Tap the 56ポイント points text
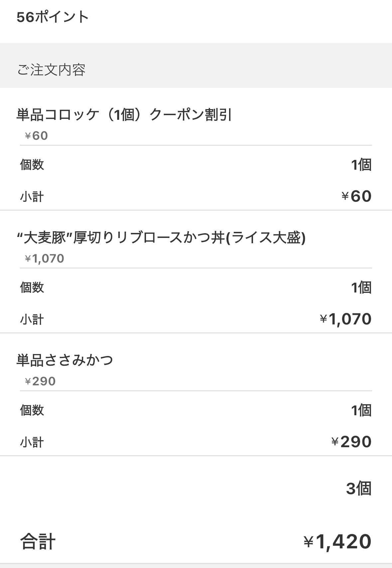The width and height of the screenshot is (392, 568). tap(53, 17)
